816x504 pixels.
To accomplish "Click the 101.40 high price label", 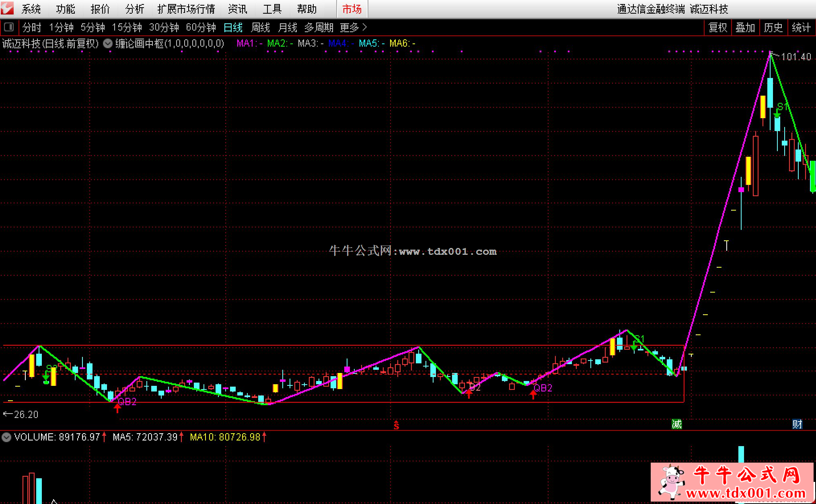I will pos(795,57).
